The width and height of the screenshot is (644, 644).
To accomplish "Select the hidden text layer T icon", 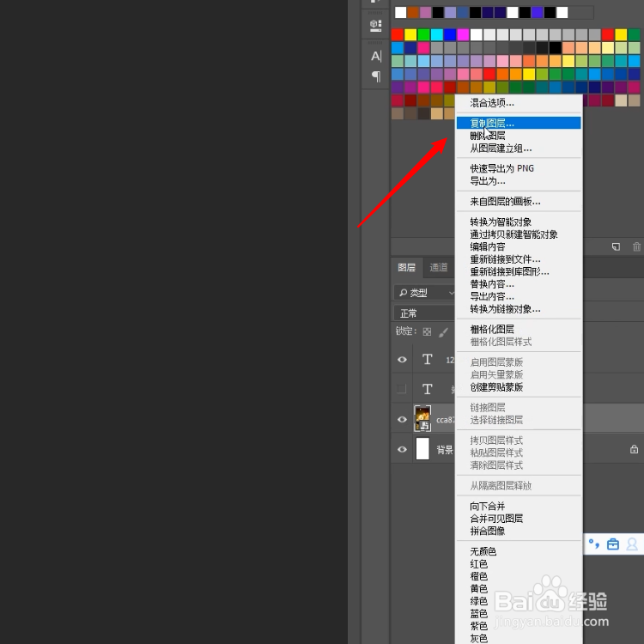I will 427,388.
